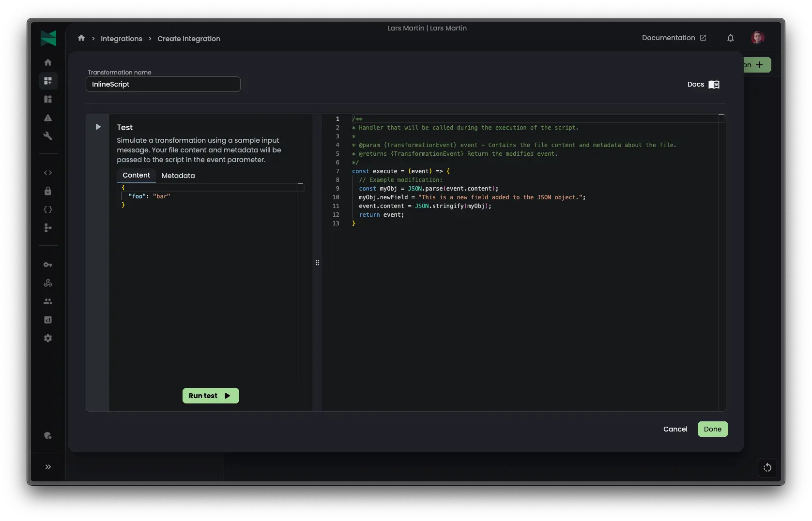The width and height of the screenshot is (812, 521).
Task: Expand the collapsed sidebar with the double chevron
Action: [x=48, y=467]
